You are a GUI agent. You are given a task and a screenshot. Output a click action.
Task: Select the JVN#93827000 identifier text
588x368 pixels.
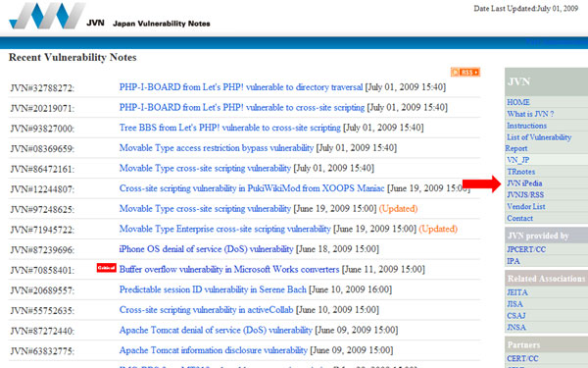click(x=42, y=129)
